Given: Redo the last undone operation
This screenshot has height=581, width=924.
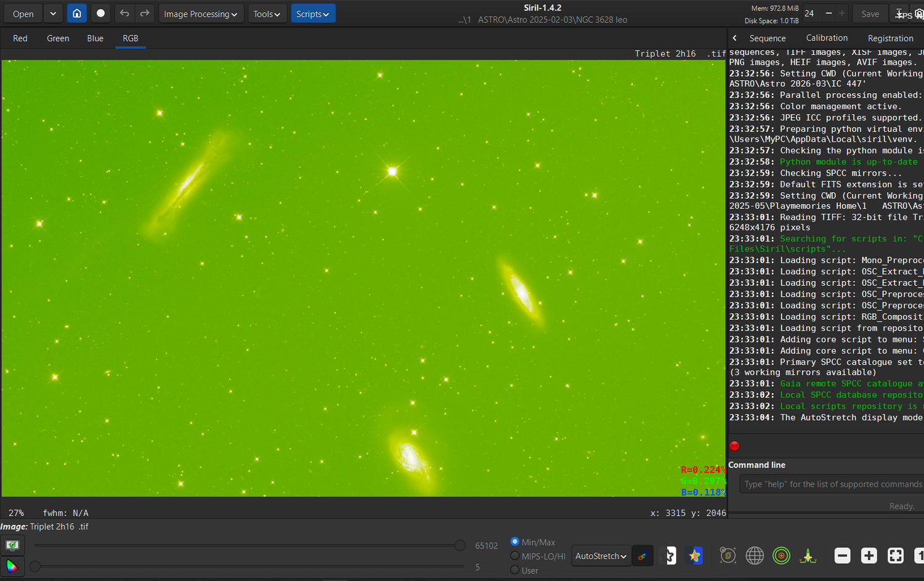Looking at the screenshot, I should click(x=145, y=14).
